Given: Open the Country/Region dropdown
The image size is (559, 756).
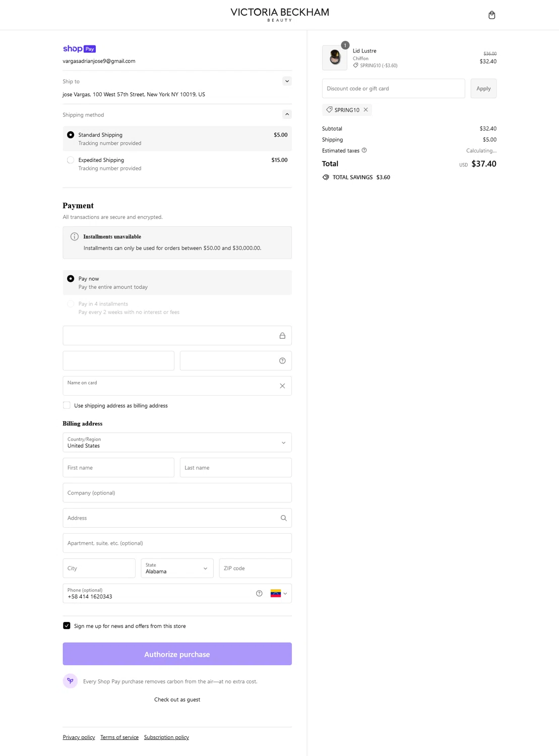Looking at the screenshot, I should (177, 443).
